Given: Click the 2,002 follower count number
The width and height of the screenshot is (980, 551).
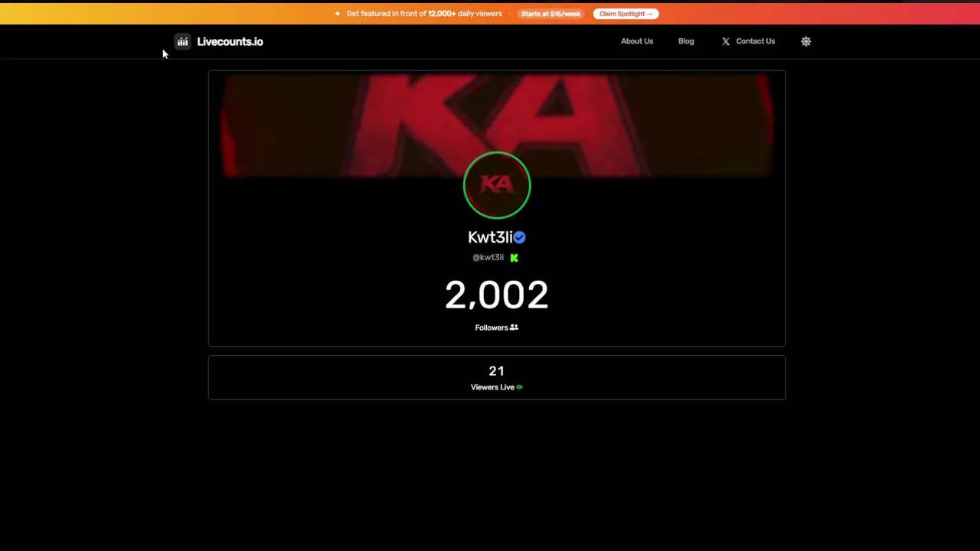Looking at the screenshot, I should [x=497, y=295].
